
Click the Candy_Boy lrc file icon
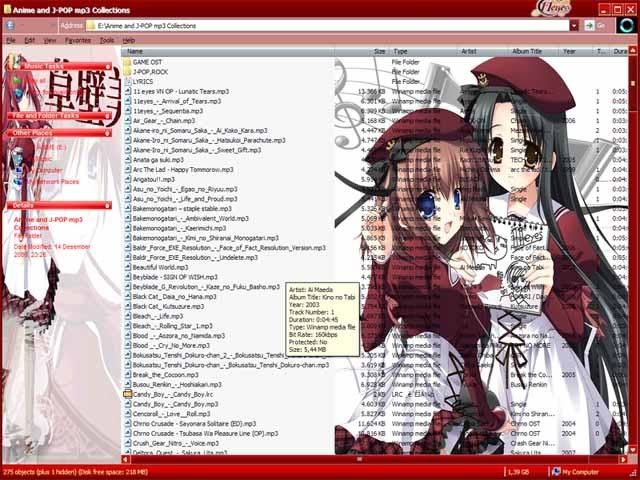click(127, 394)
